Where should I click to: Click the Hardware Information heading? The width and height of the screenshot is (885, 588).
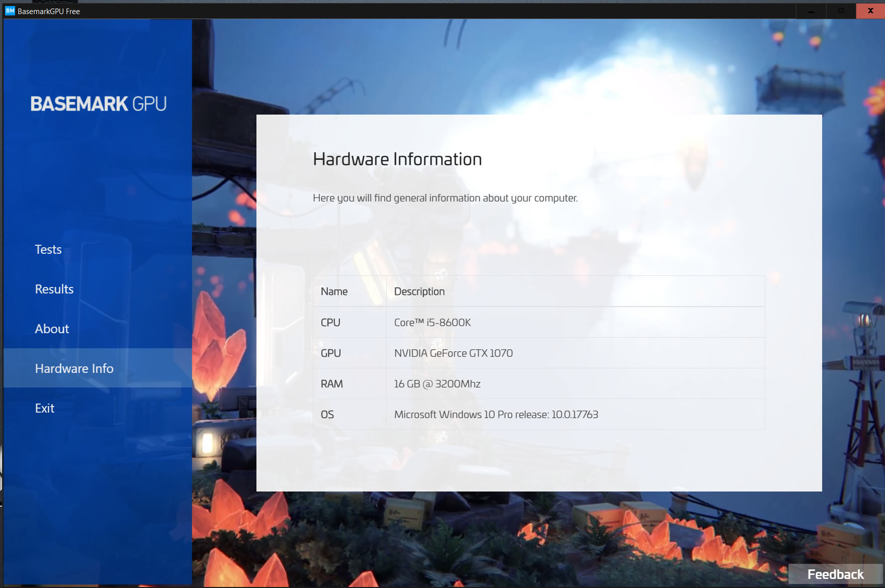(397, 159)
